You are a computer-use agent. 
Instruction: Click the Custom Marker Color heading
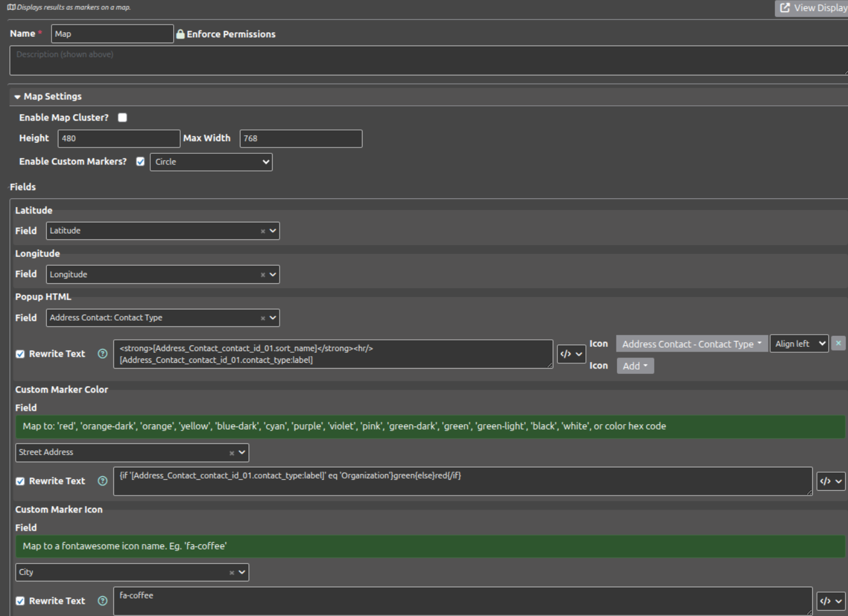[x=61, y=390]
